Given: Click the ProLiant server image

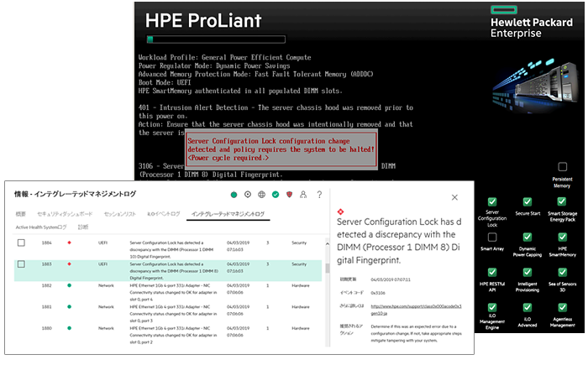Looking at the screenshot, I should [536, 86].
